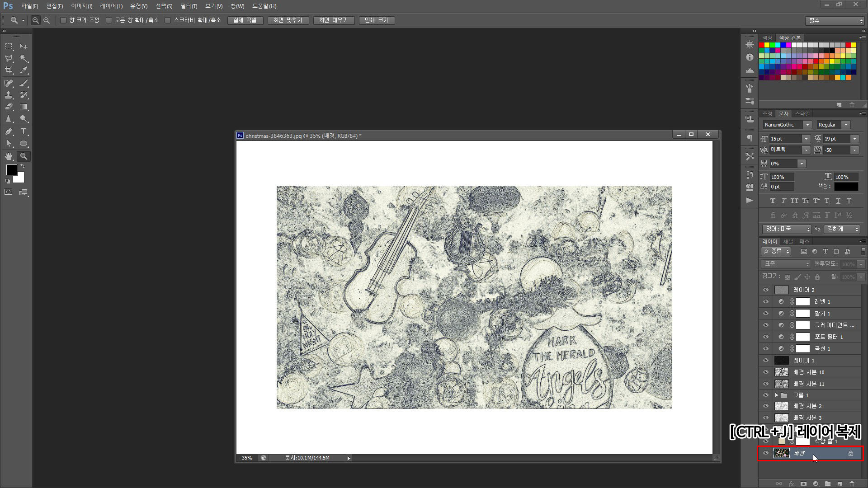This screenshot has height=488, width=868.
Task: Open the 이미지(I) menu
Action: (x=81, y=6)
